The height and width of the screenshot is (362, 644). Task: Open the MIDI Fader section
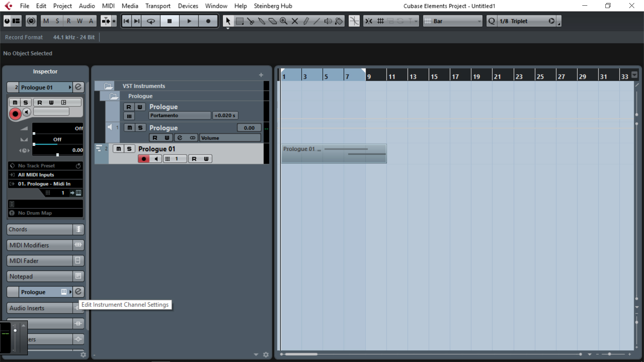point(40,261)
